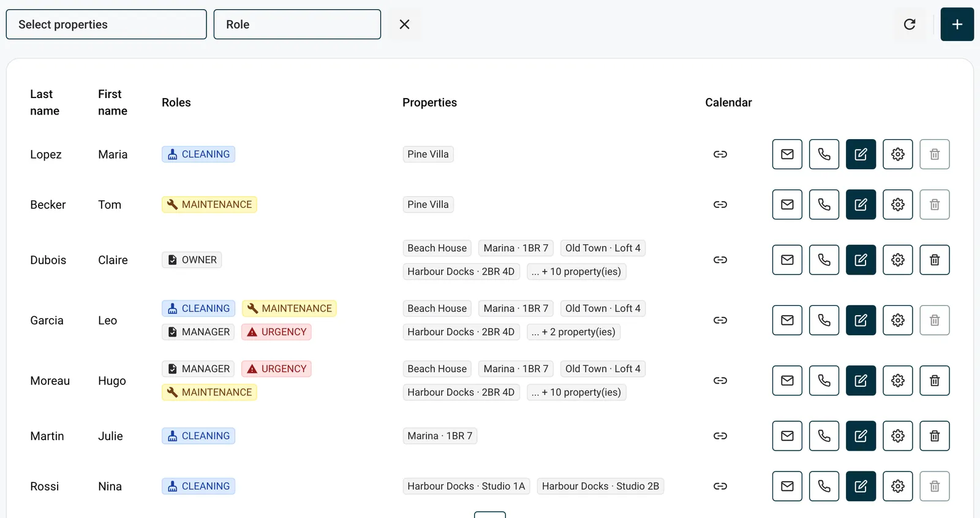The height and width of the screenshot is (518, 980).
Task: Call Leo Garcia
Action: click(x=824, y=320)
